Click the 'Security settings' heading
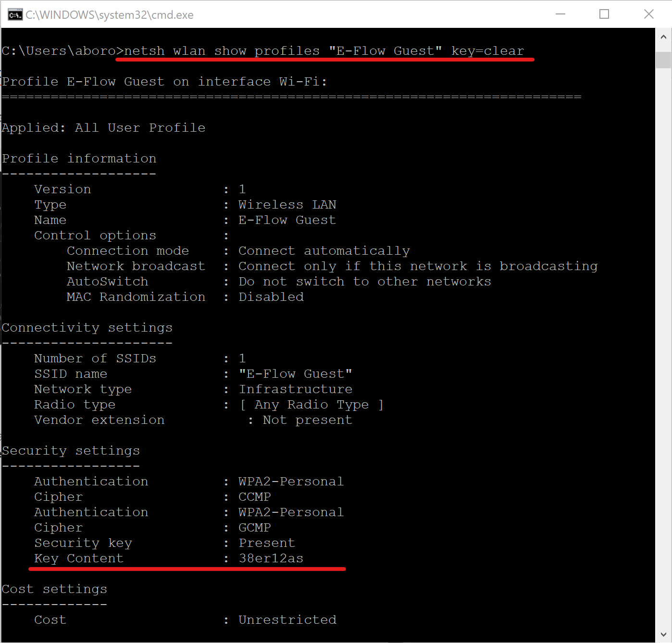Image resolution: width=672 pixels, height=643 pixels. pyautogui.click(x=71, y=451)
